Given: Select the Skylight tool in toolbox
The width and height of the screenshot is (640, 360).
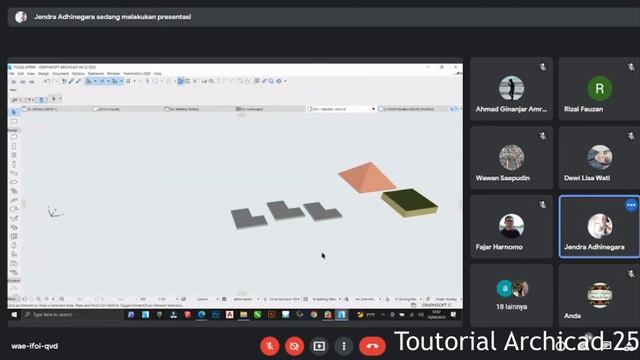Looking at the screenshot, I should click(14, 227).
